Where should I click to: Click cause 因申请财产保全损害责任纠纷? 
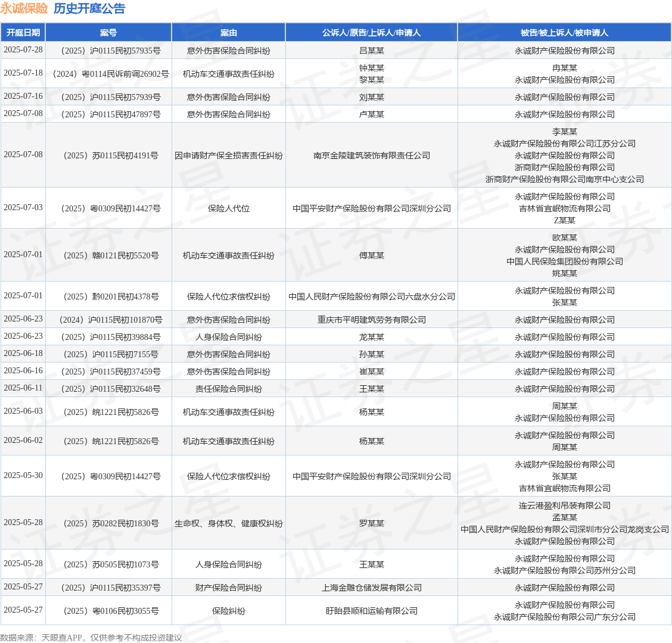pyautogui.click(x=228, y=155)
